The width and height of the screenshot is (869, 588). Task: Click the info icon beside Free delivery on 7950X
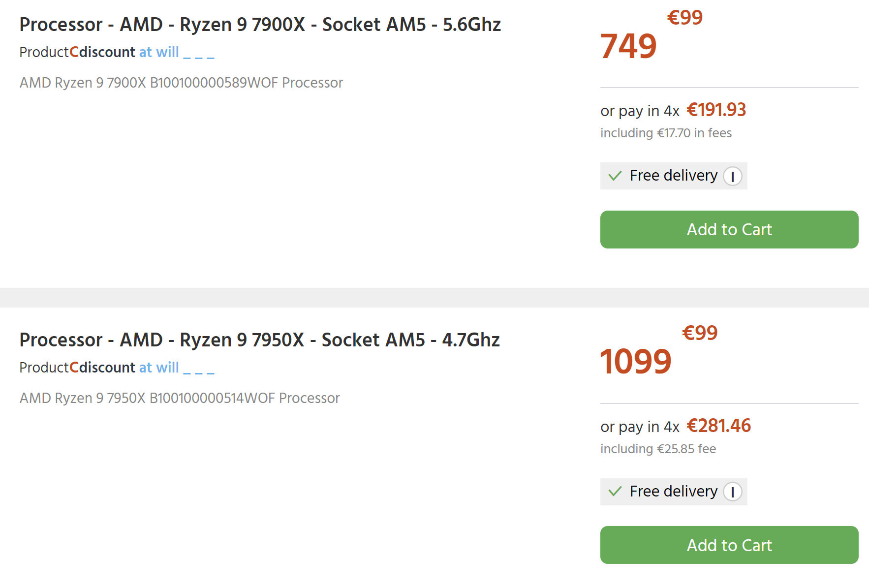click(x=733, y=492)
